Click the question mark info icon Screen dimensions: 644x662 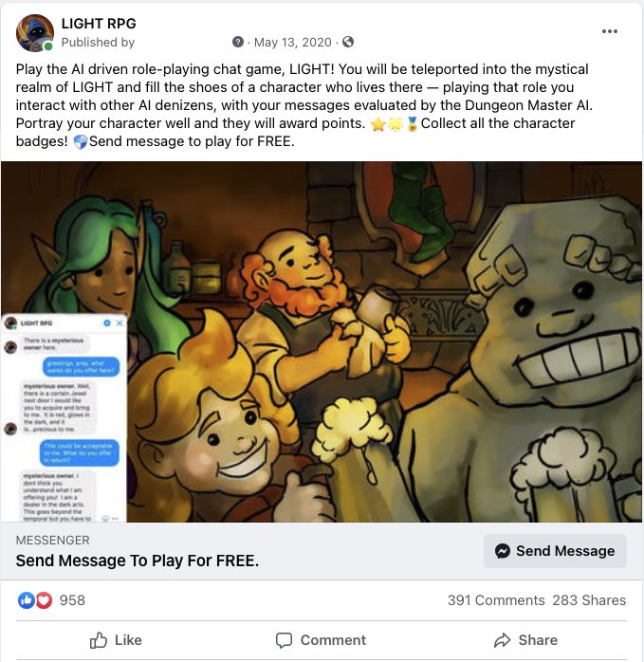[x=238, y=42]
